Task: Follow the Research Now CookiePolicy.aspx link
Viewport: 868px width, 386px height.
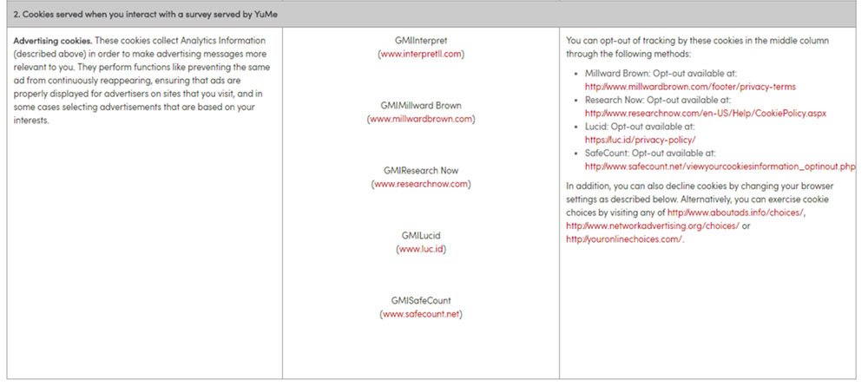Action: pos(706,114)
